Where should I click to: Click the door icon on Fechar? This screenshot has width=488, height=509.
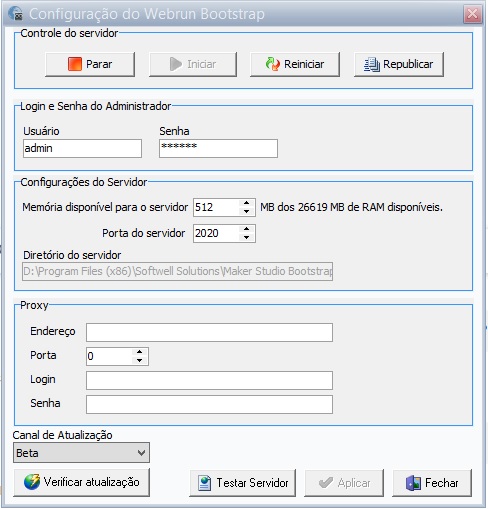pos(413,483)
